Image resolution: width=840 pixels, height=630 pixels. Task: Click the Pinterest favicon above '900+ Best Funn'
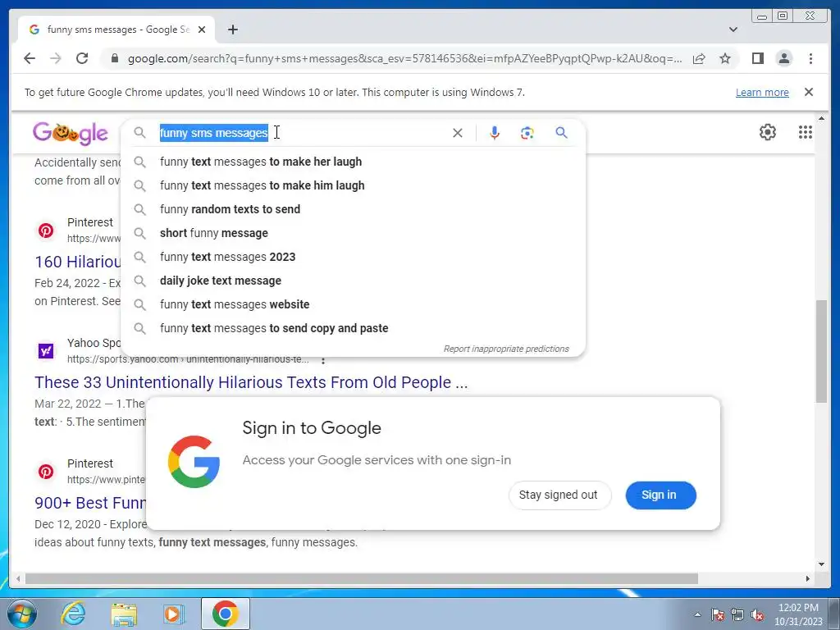tap(46, 472)
